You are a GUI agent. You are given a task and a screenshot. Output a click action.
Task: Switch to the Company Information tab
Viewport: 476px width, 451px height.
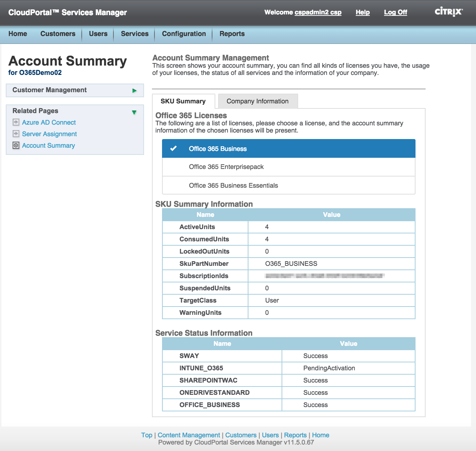(x=257, y=101)
